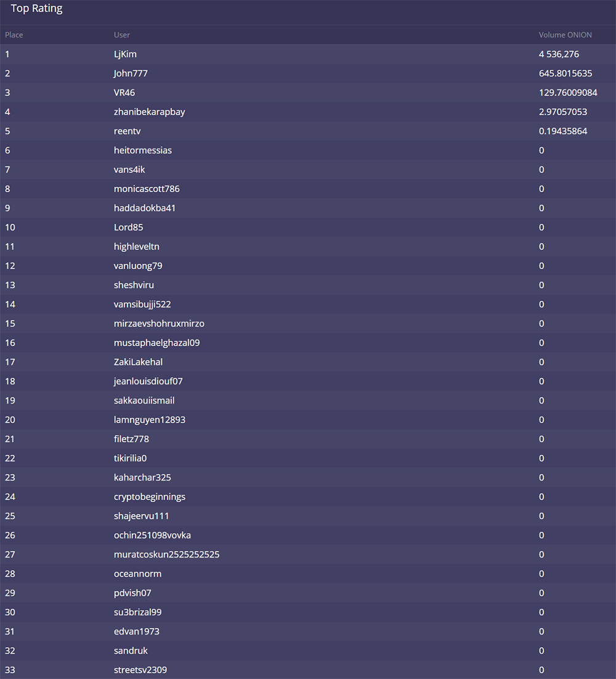Click the vans4ik username
This screenshot has height=679, width=616.
(129, 170)
